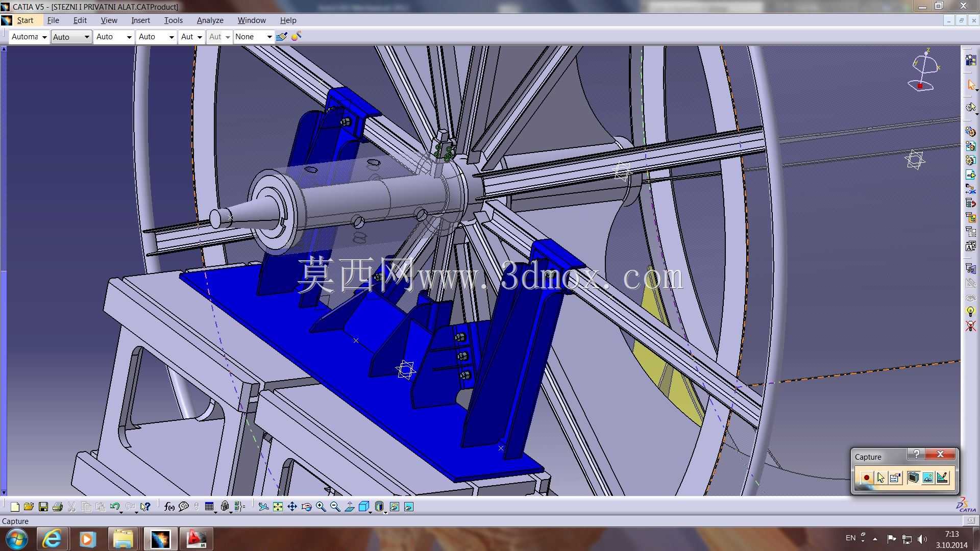Image resolution: width=980 pixels, height=551 pixels.
Task: Activate Fly mode airplane icon
Action: coord(263,507)
